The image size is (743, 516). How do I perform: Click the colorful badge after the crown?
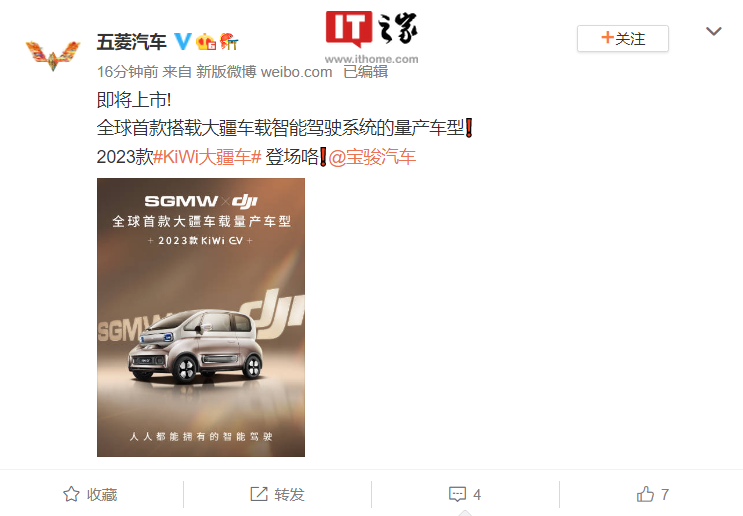229,42
